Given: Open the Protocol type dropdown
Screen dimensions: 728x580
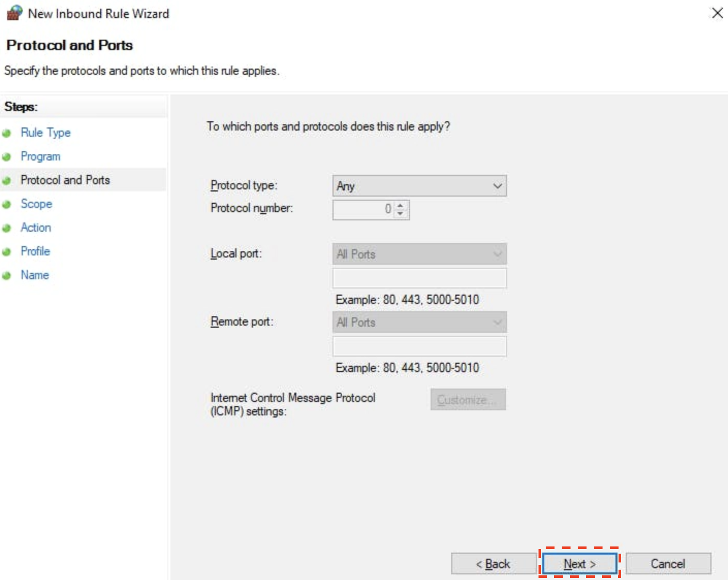Looking at the screenshot, I should click(419, 186).
